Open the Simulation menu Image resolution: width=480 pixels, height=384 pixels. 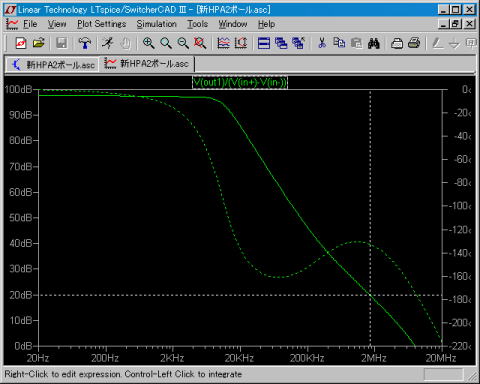pyautogui.click(x=157, y=24)
